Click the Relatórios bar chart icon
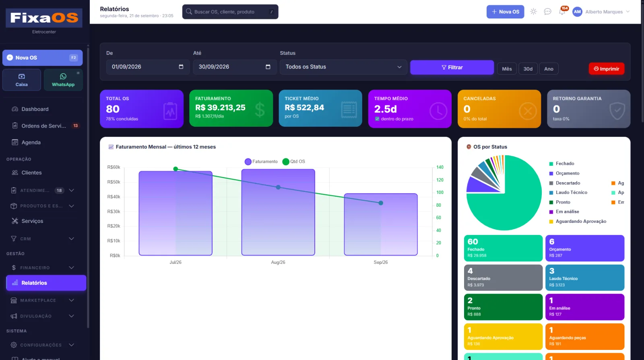The image size is (644, 360). (15, 283)
